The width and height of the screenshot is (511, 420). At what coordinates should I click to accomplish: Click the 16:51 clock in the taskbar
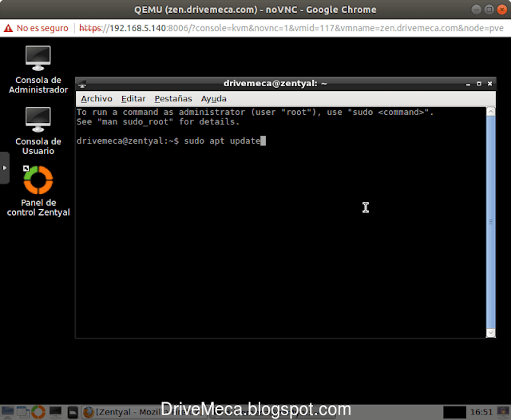(x=481, y=412)
